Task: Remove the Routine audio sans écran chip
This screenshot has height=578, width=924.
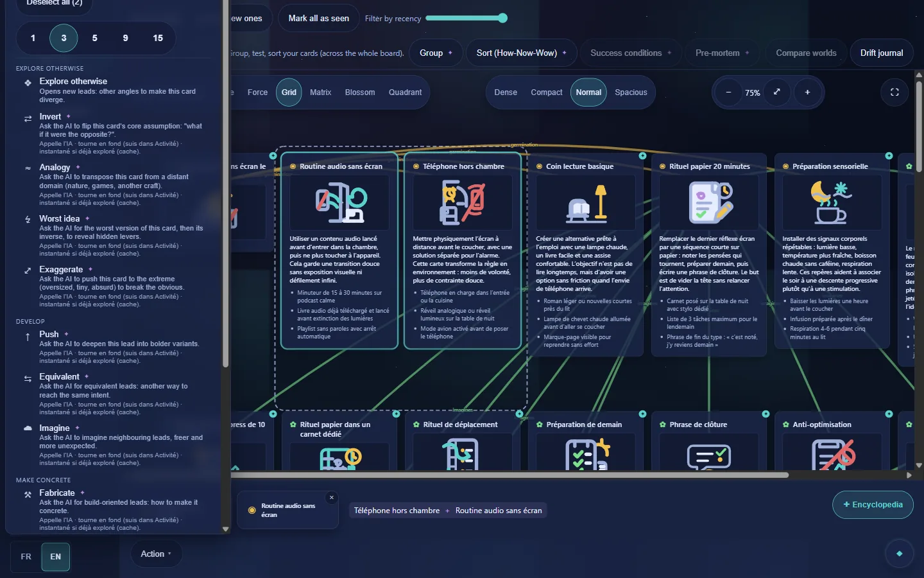Action: coord(332,498)
